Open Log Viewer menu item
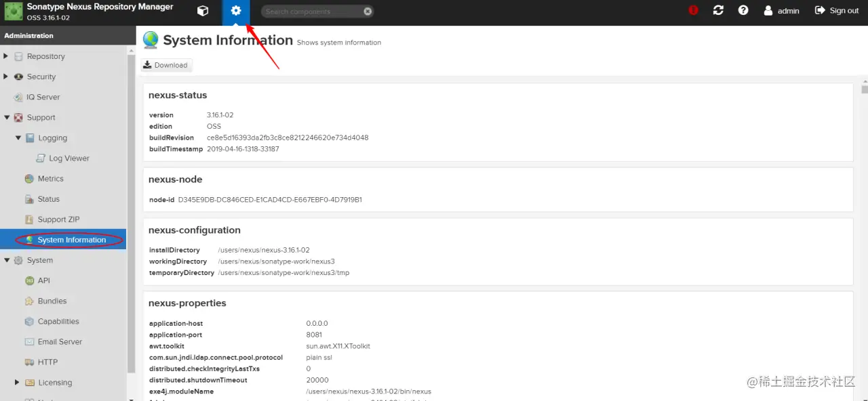This screenshot has width=868, height=401. tap(69, 158)
